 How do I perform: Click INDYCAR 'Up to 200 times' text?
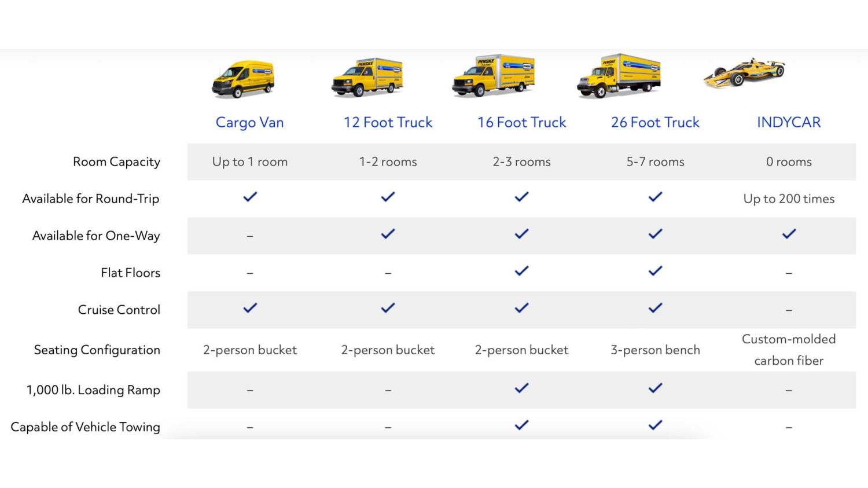coord(789,199)
